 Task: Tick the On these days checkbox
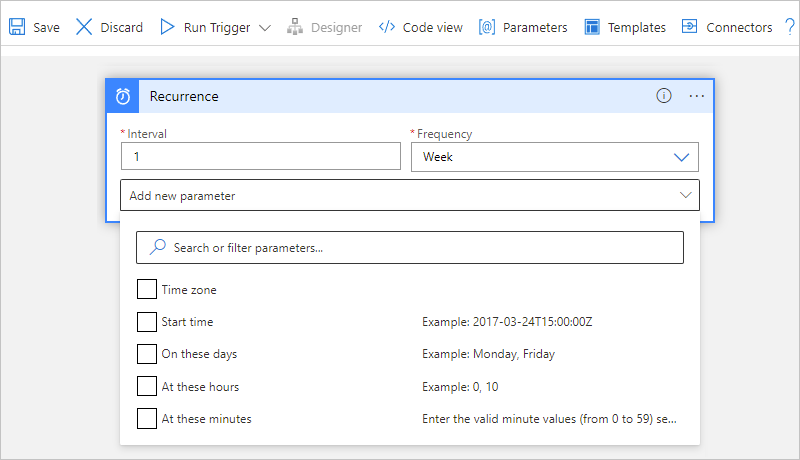tap(146, 354)
